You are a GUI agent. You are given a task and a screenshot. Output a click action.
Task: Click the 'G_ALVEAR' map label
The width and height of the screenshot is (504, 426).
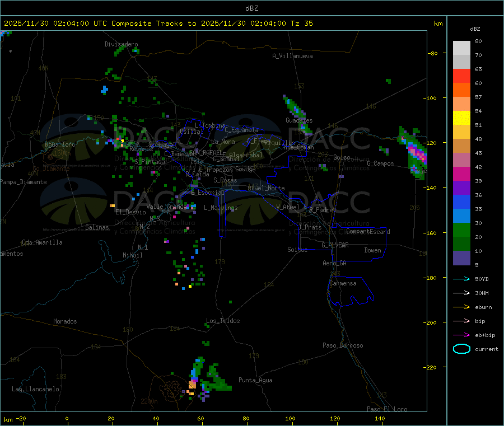point(335,245)
